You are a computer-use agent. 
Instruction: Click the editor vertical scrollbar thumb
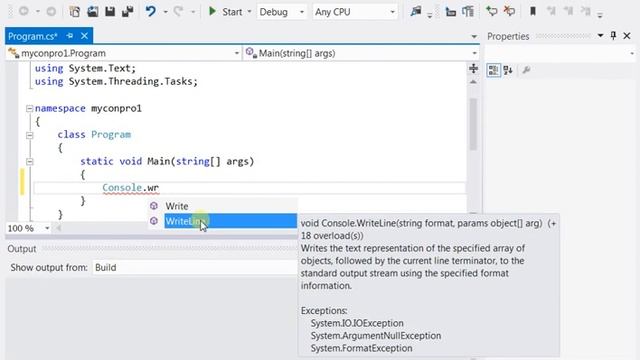pyautogui.click(x=473, y=124)
